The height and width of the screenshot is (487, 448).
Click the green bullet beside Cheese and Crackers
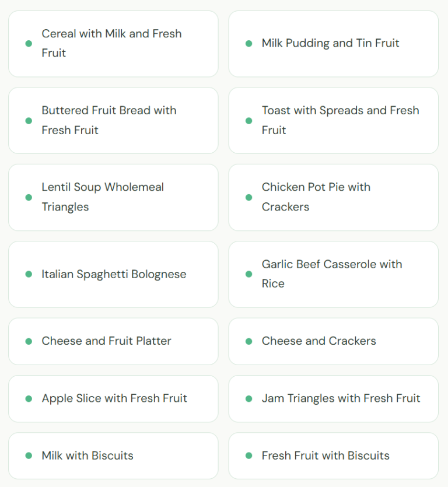[x=249, y=341]
